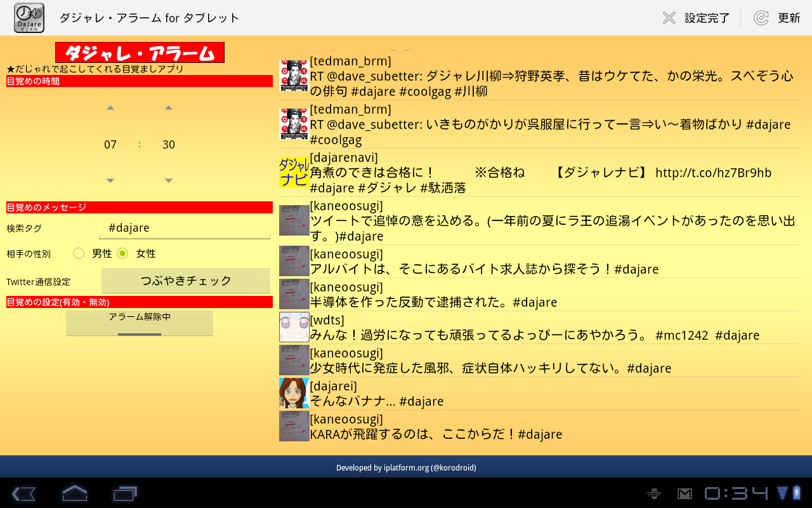The image size is (812, 508).
Task: Open tedman_brm avatar on いきものがかり tweet
Action: point(294,124)
